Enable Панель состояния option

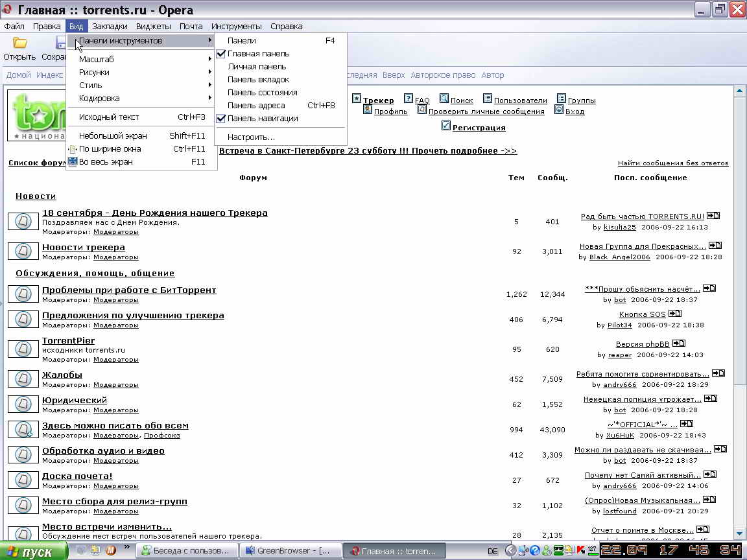click(280, 93)
